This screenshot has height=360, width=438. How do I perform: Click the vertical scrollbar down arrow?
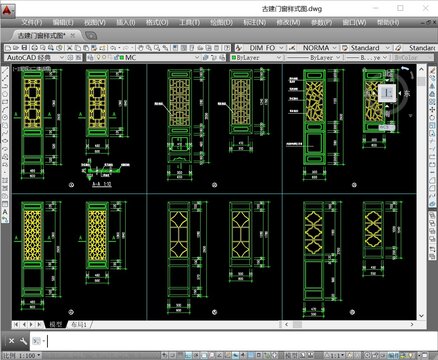pyautogui.click(x=421, y=315)
